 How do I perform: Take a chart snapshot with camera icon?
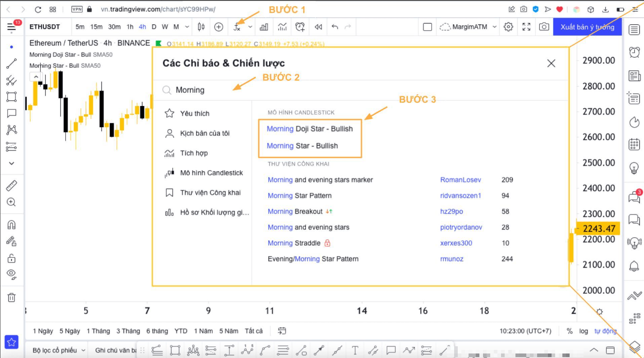tap(544, 27)
